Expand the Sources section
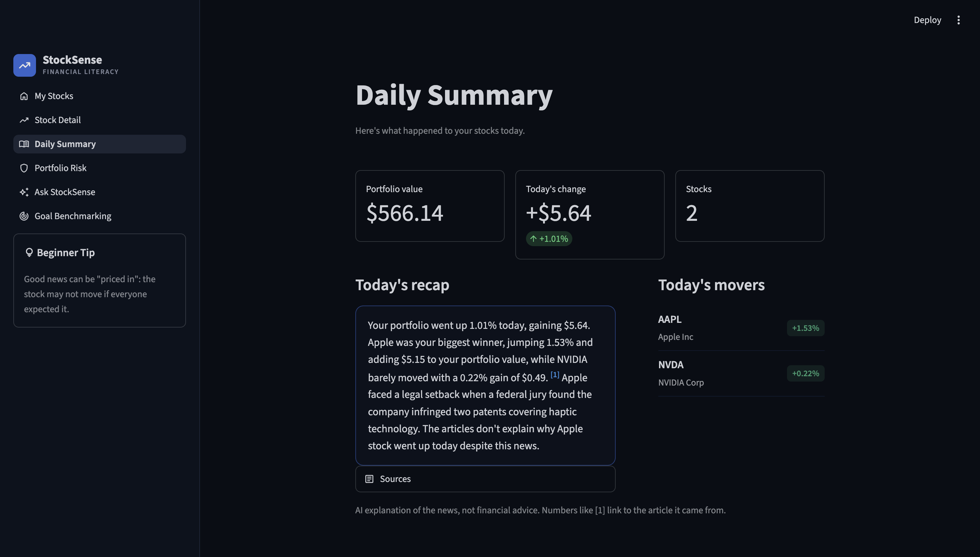980x557 pixels. pos(485,479)
